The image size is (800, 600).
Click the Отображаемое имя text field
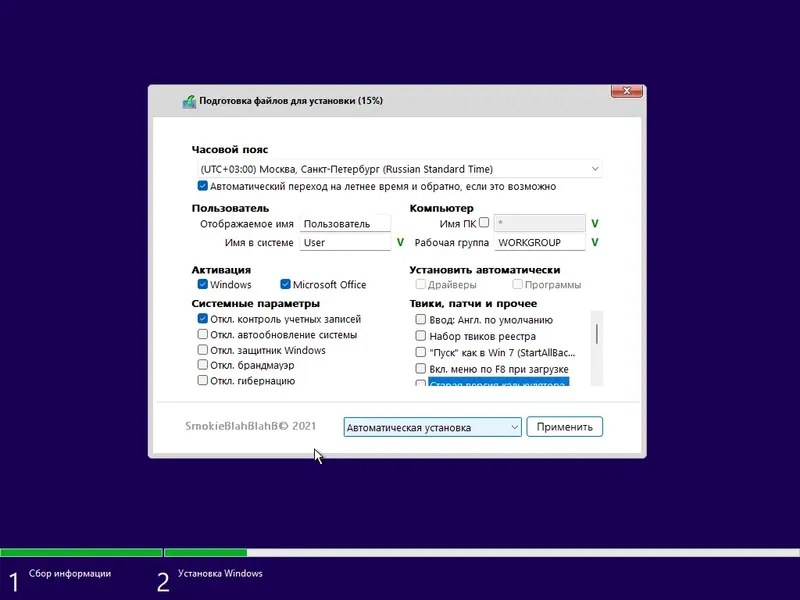[345, 223]
